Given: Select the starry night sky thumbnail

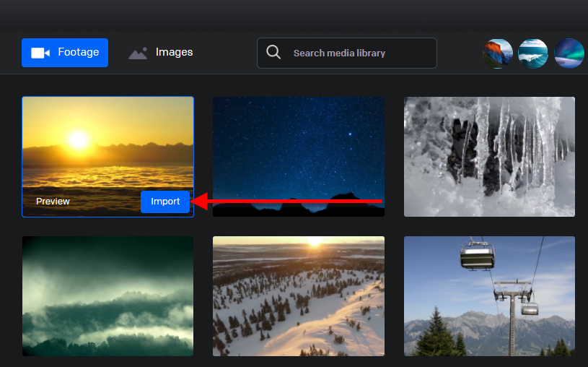Looking at the screenshot, I should [299, 157].
